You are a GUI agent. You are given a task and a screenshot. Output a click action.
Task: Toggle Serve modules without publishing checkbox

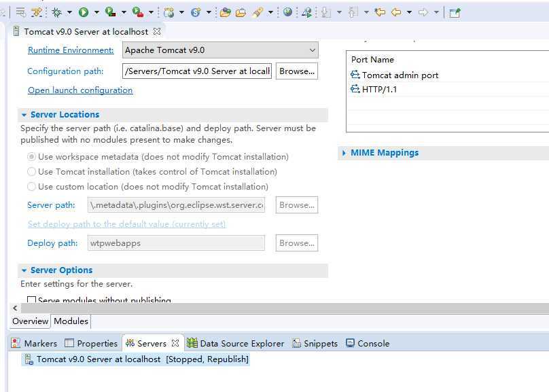click(31, 300)
